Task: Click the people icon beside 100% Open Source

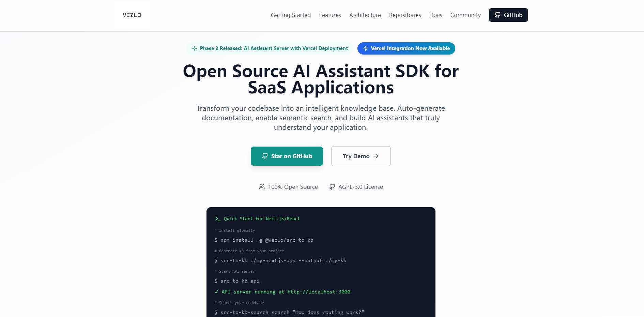Action: (262, 187)
